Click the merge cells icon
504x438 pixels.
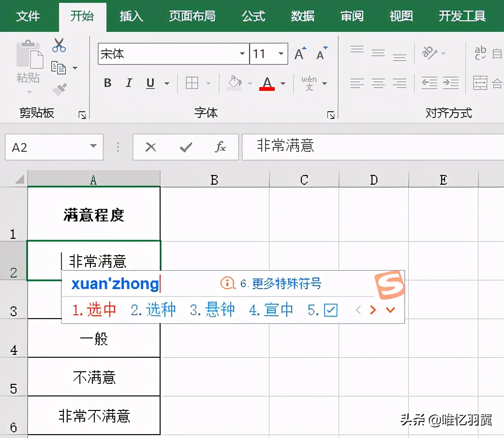pos(480,83)
